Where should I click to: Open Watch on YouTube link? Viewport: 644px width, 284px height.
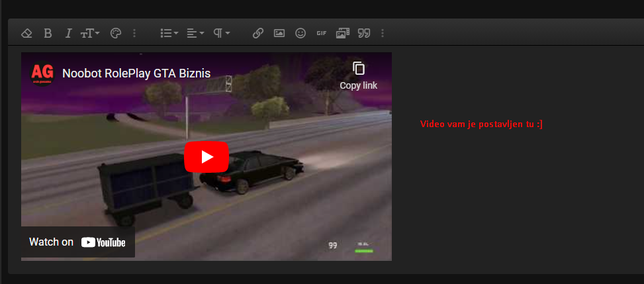point(77,242)
